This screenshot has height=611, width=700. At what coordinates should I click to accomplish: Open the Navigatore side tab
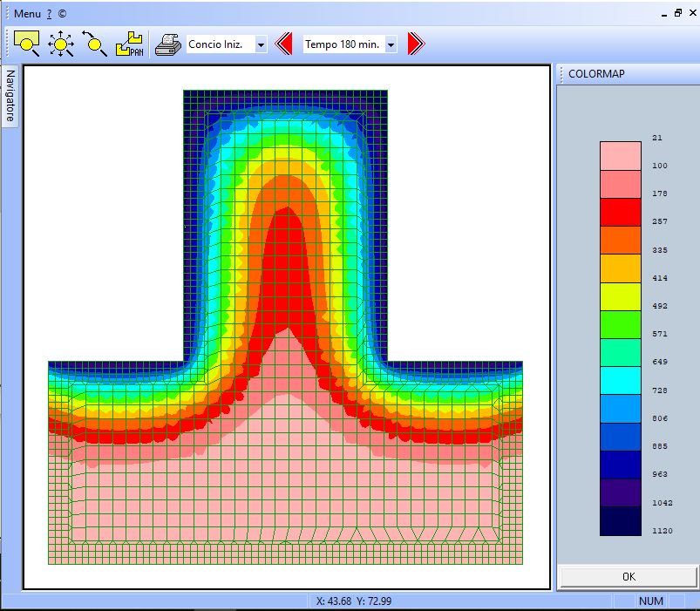point(10,96)
